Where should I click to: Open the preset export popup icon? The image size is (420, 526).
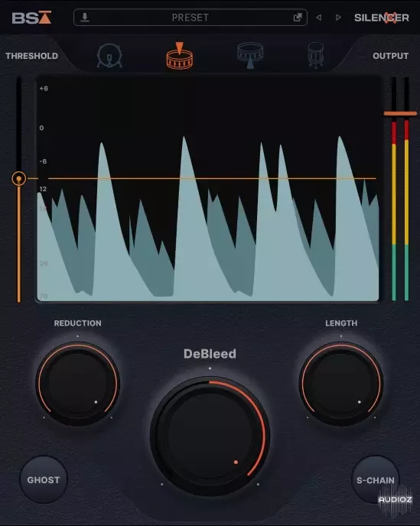[298, 17]
